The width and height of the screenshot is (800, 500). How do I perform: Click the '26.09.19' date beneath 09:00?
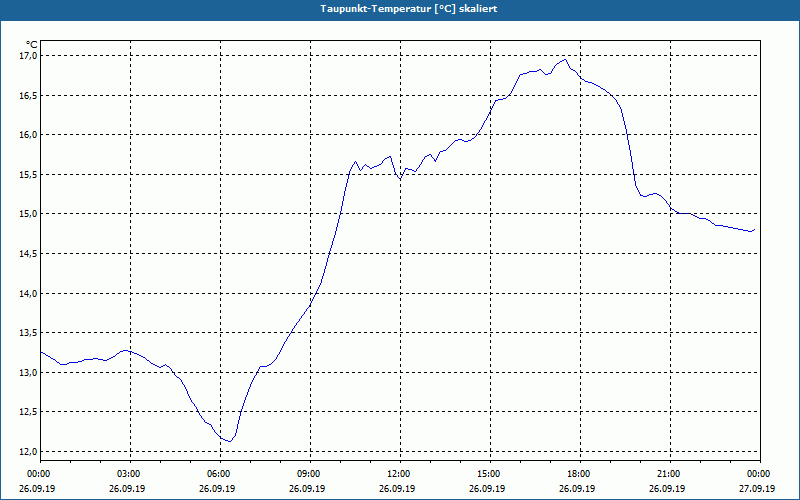click(307, 488)
